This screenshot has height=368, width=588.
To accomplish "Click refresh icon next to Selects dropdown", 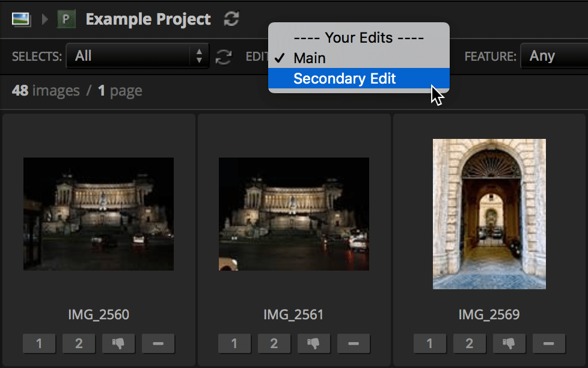I will point(224,57).
